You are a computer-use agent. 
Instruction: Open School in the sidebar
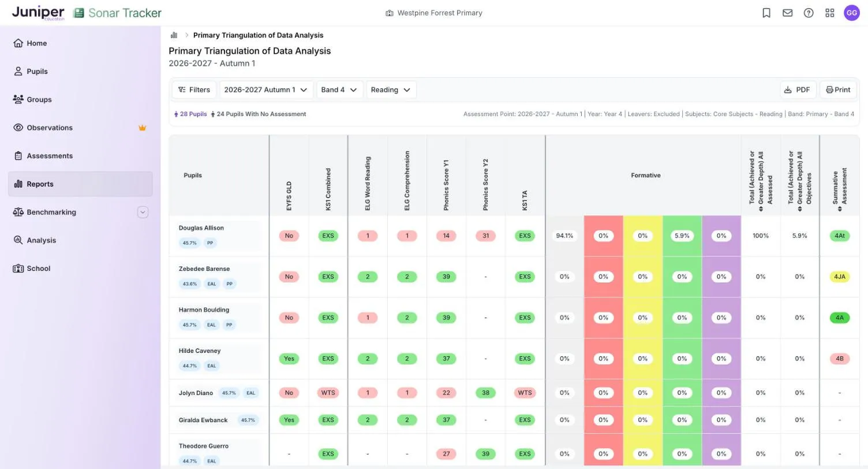point(80,269)
